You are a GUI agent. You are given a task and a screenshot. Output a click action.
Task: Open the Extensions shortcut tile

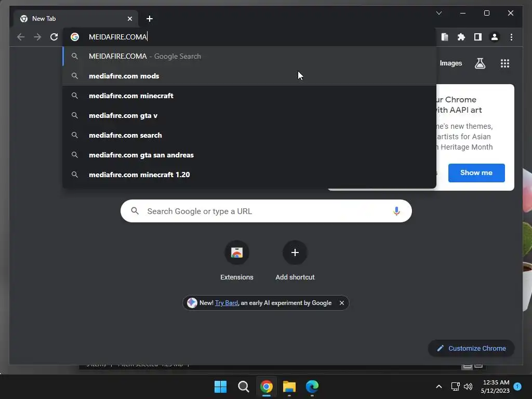pos(237,261)
